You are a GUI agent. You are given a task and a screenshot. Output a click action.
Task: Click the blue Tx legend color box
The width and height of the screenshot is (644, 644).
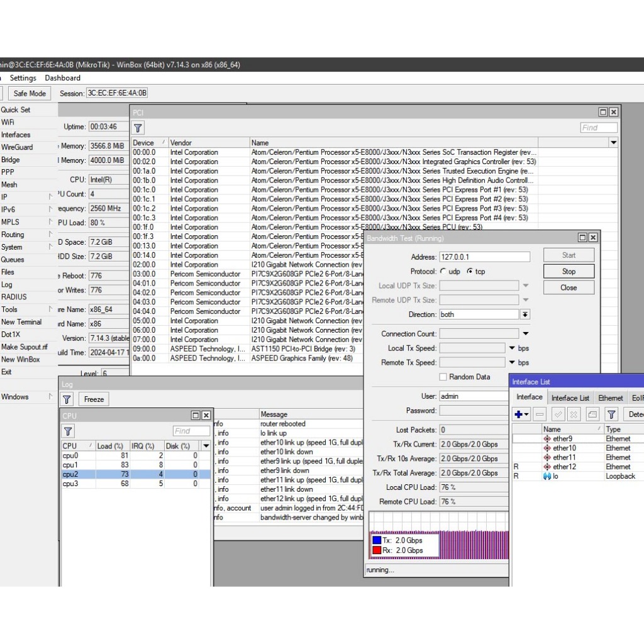(376, 540)
